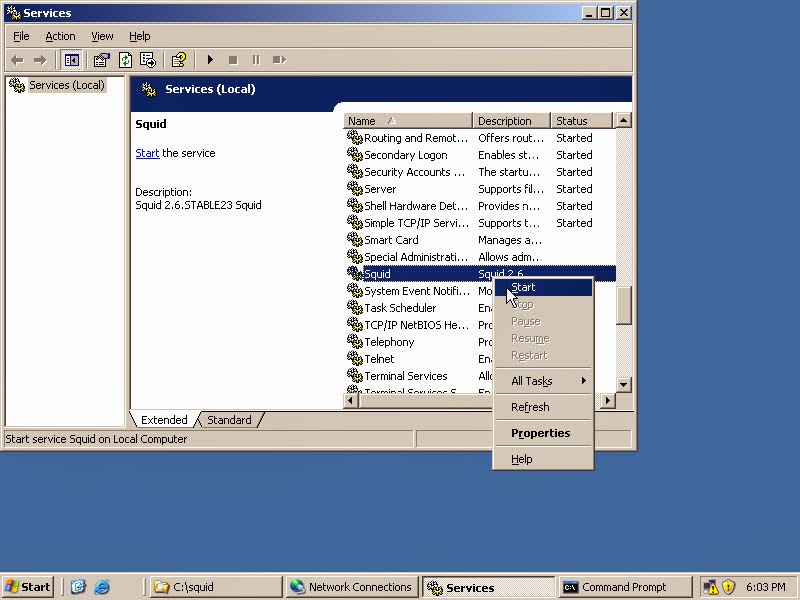Launch Internet Explorer from quick launch
Screen dimensions: 800x600
(x=102, y=587)
